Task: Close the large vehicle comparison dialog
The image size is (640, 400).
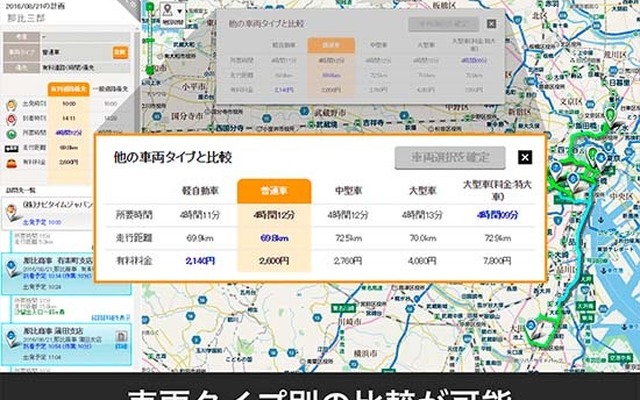Action: tap(525, 157)
